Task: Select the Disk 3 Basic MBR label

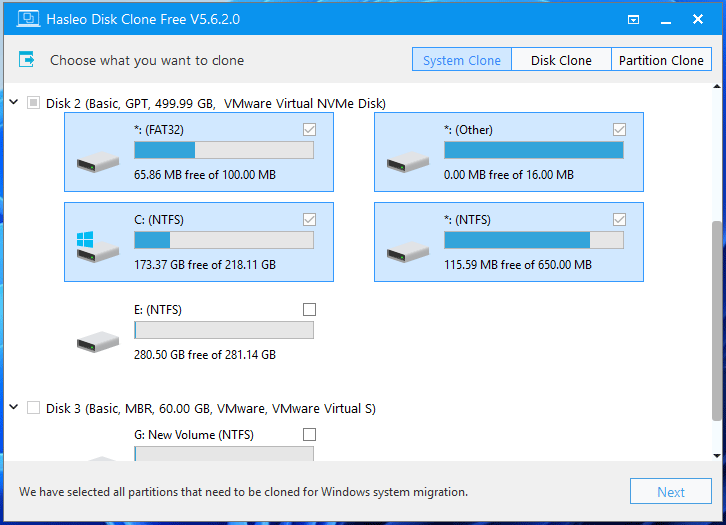Action: tap(211, 408)
